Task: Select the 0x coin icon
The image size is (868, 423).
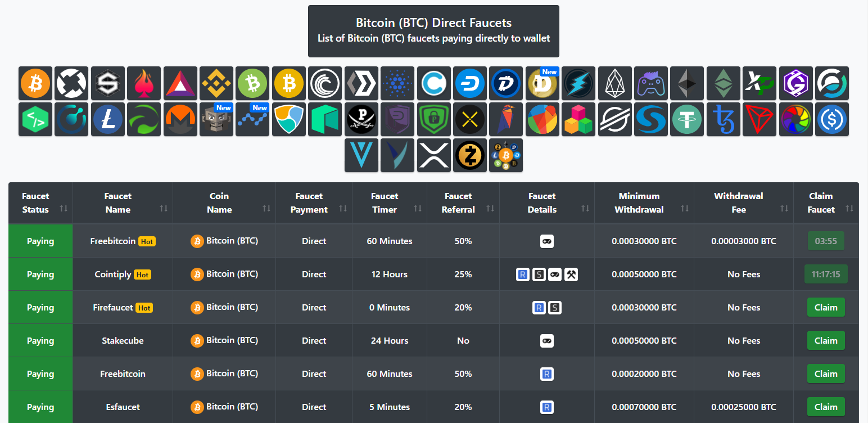Action: pyautogui.click(x=71, y=83)
